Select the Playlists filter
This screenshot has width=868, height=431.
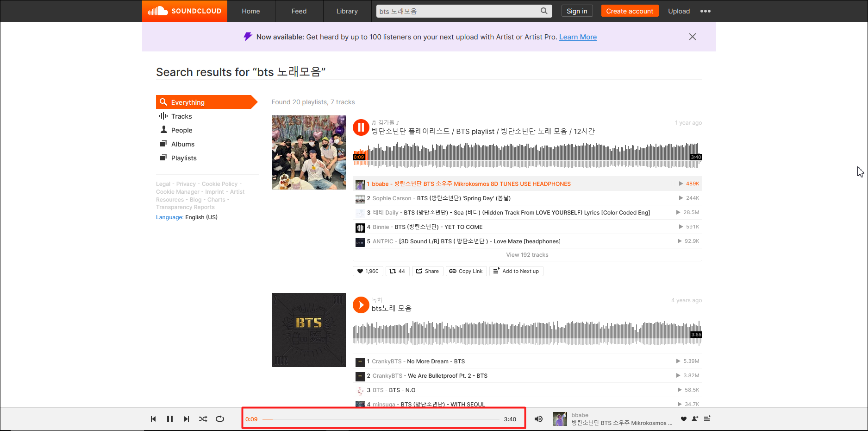184,158
